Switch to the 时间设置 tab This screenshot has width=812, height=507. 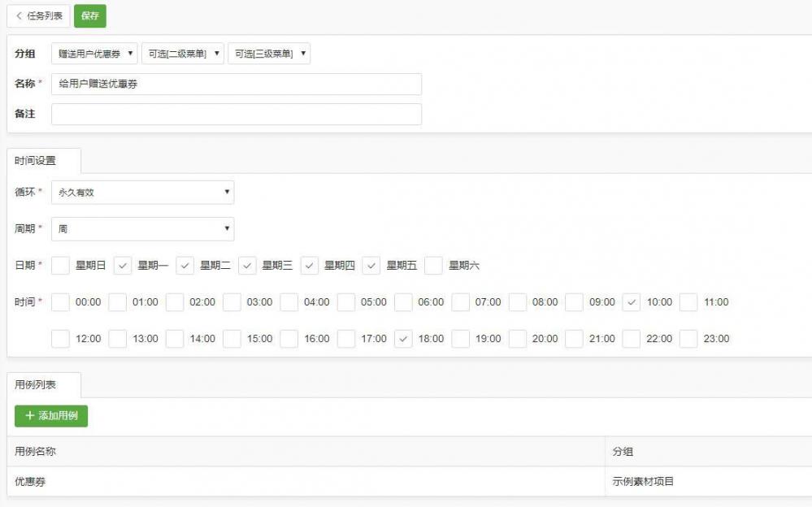[36, 161]
